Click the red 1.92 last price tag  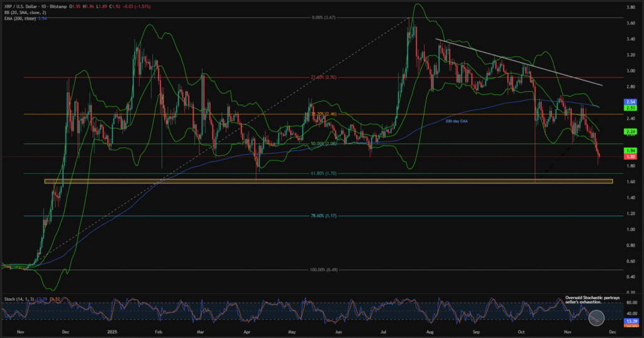pyautogui.click(x=630, y=157)
